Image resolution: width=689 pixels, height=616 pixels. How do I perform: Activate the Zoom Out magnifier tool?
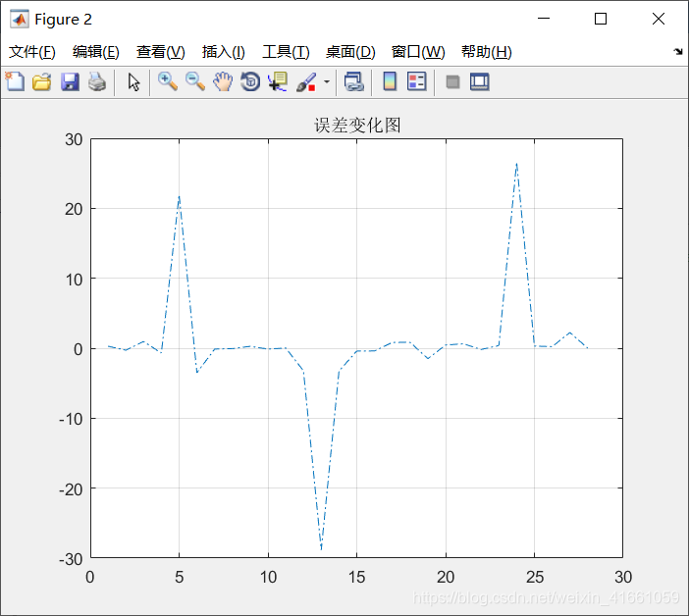click(x=195, y=82)
